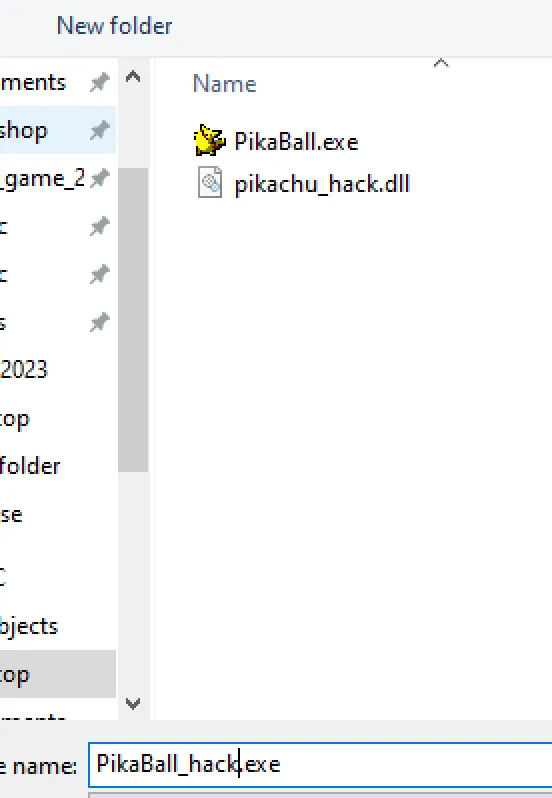Click the pin icon beside '_game_2'
Viewport: 552px width, 798px height.
(99, 178)
